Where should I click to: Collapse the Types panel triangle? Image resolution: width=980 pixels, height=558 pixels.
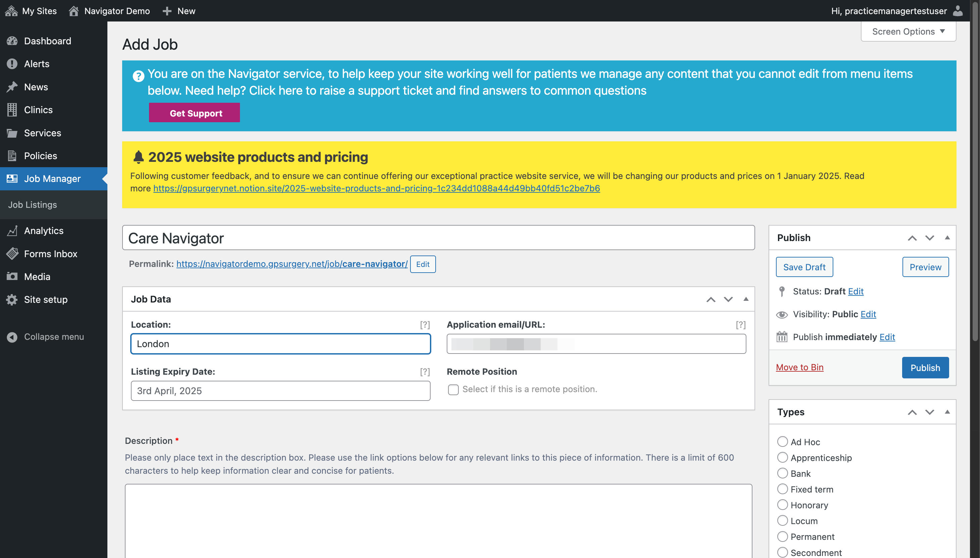pyautogui.click(x=947, y=412)
